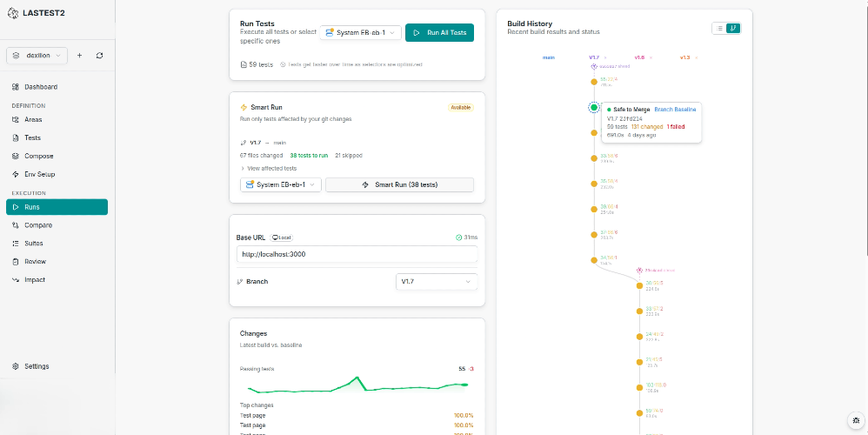Click the Areas icon in the sidebar

tap(16, 119)
